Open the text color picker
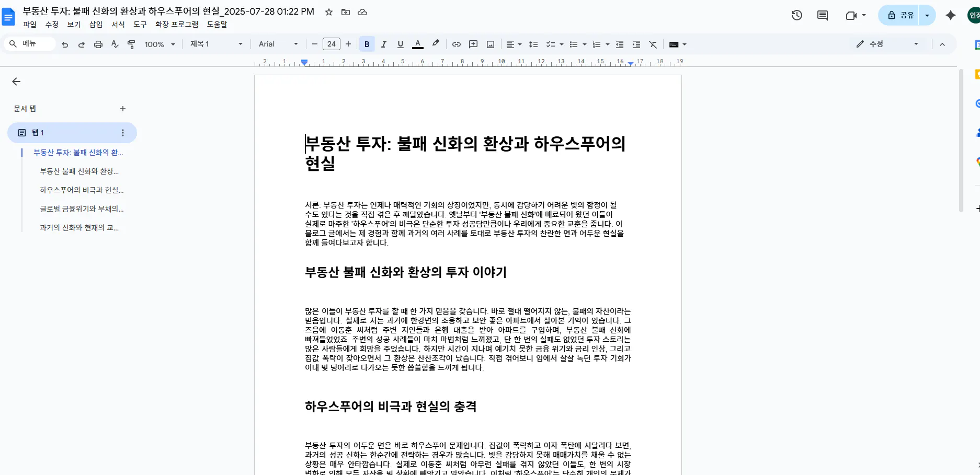The image size is (980, 475). click(x=417, y=44)
